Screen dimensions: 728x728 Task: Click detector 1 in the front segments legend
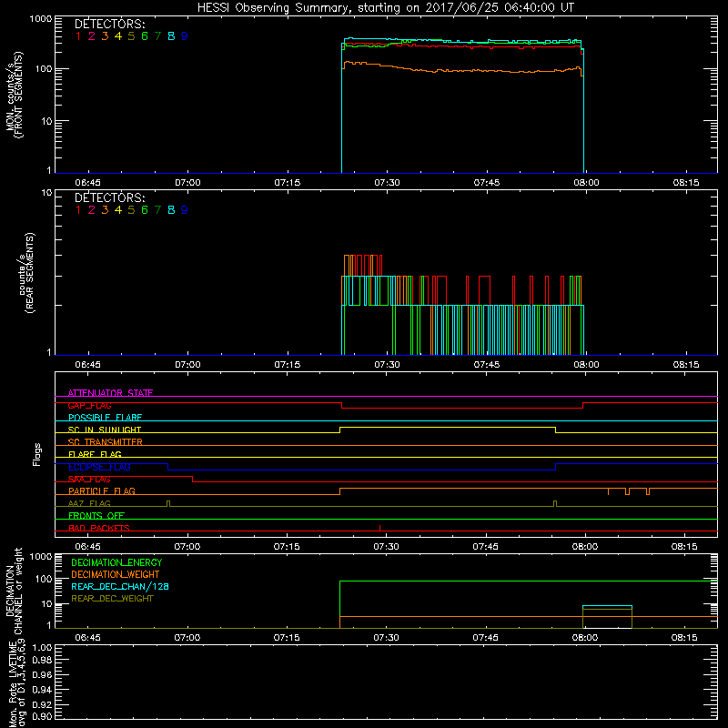click(x=78, y=36)
